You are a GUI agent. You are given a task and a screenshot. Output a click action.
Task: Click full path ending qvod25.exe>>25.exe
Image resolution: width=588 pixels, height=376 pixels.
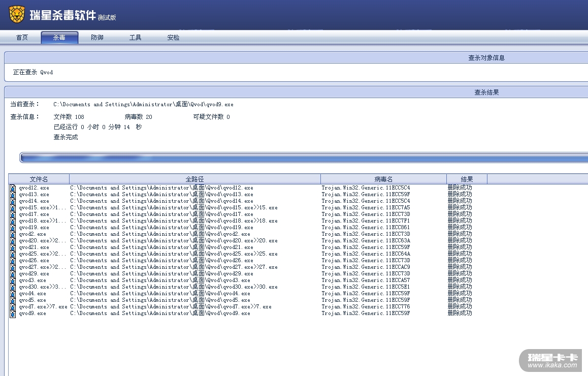174,254
